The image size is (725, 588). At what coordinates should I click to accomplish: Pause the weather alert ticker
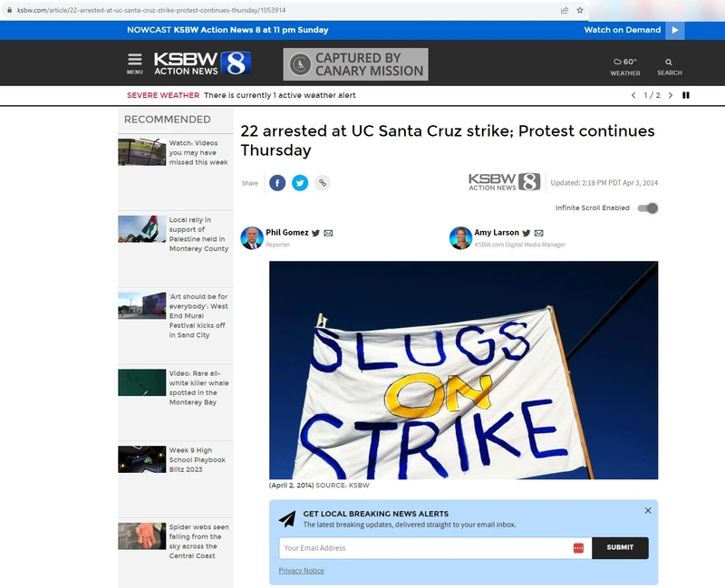tap(686, 95)
